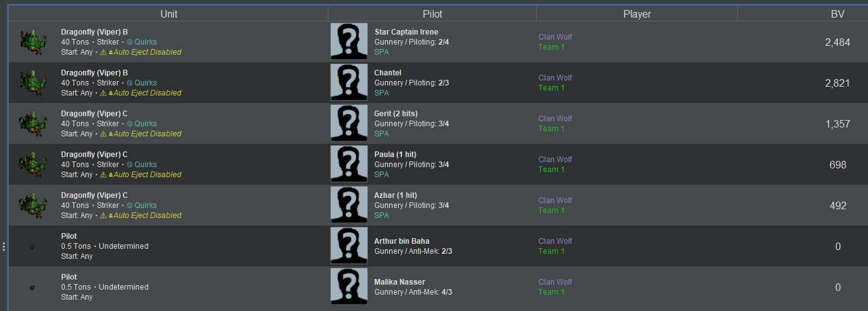The image size is (868, 311).
Task: Click the Quirks icon in Azhar's unit row
Action: [x=130, y=205]
